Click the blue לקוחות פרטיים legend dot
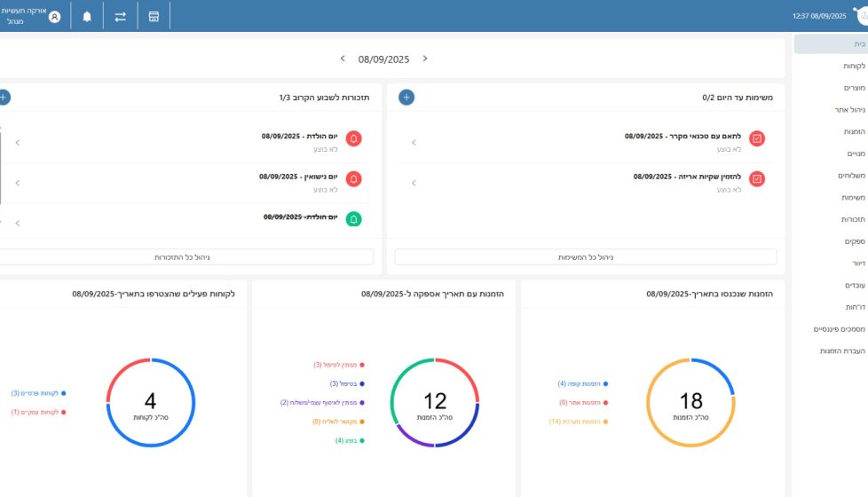The image size is (868, 497). click(64, 393)
